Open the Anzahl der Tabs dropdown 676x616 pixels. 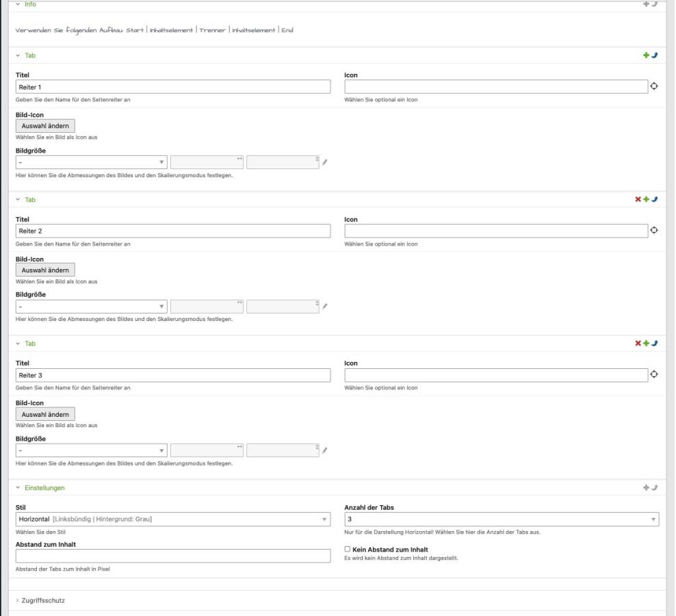point(502,520)
